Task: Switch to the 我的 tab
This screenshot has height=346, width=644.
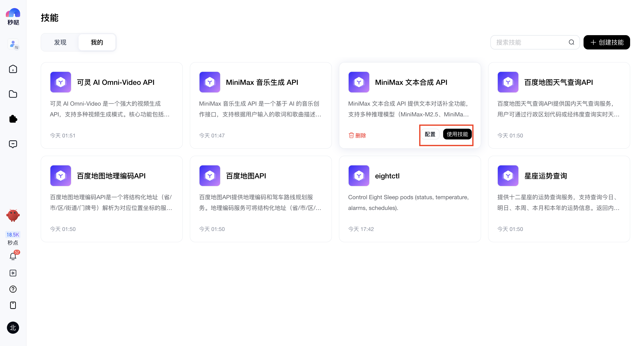Action: coord(97,42)
